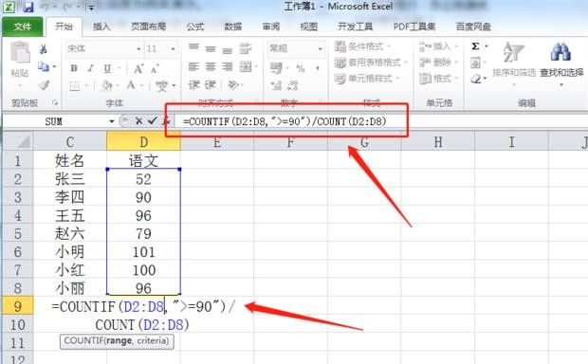Click the Format Painter brush icon

click(x=44, y=85)
